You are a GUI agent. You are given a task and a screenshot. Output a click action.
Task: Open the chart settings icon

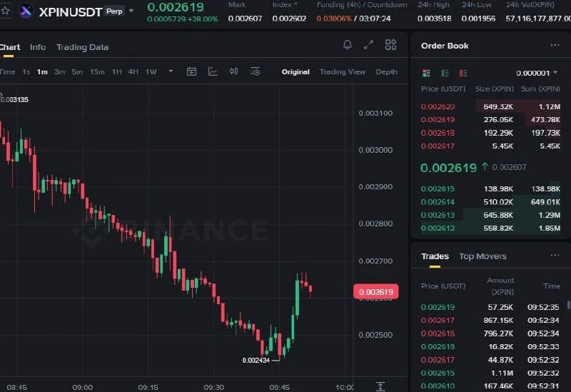point(255,71)
